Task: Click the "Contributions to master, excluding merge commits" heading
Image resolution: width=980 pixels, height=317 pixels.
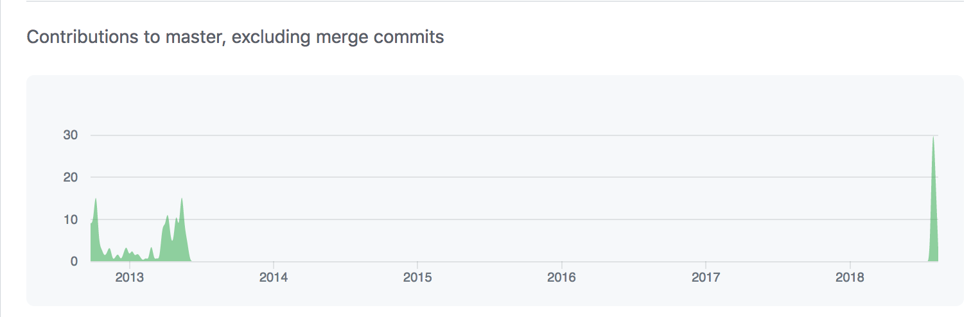Action: [x=235, y=37]
